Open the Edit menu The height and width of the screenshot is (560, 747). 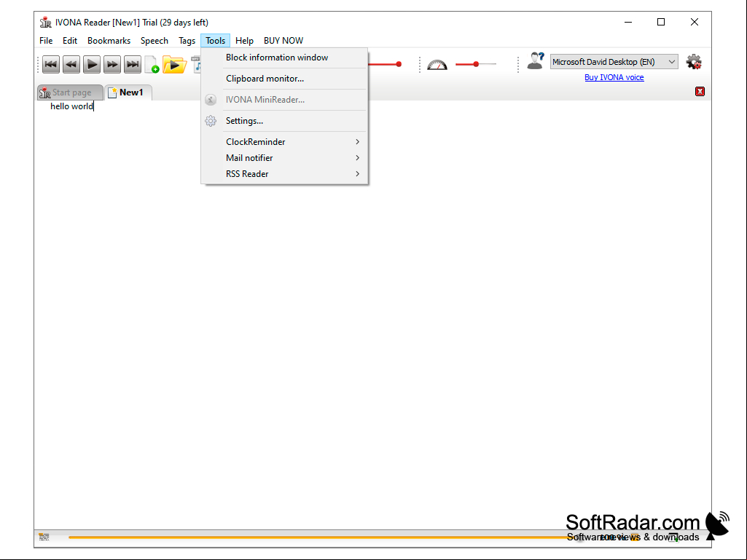pos(69,41)
